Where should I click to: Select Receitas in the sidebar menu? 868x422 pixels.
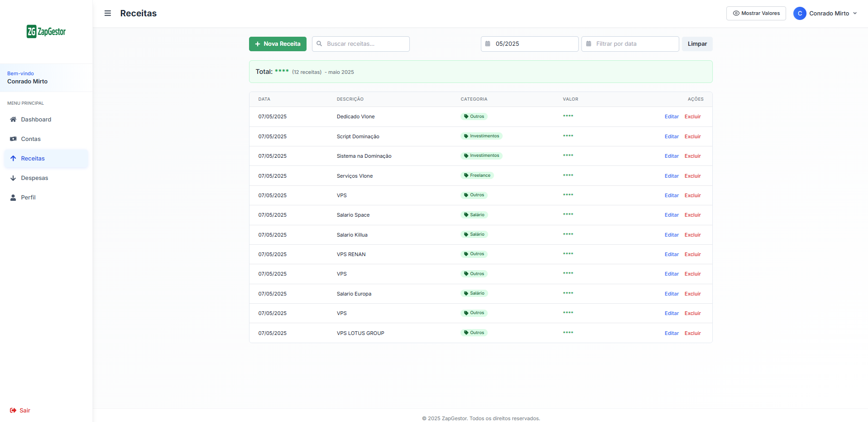pyautogui.click(x=33, y=158)
